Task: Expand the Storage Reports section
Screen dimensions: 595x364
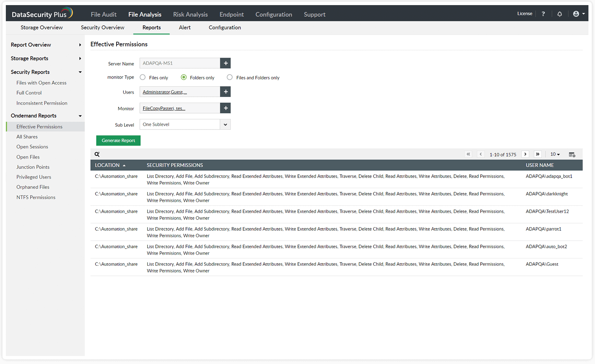Action: [46, 59]
